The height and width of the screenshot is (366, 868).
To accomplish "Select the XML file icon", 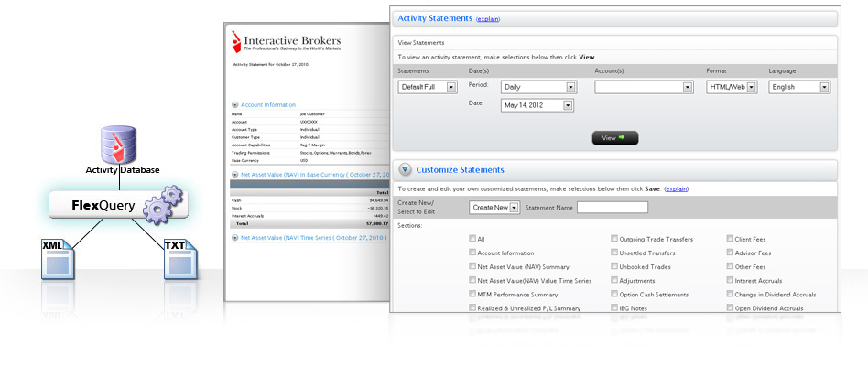I will coord(57,259).
